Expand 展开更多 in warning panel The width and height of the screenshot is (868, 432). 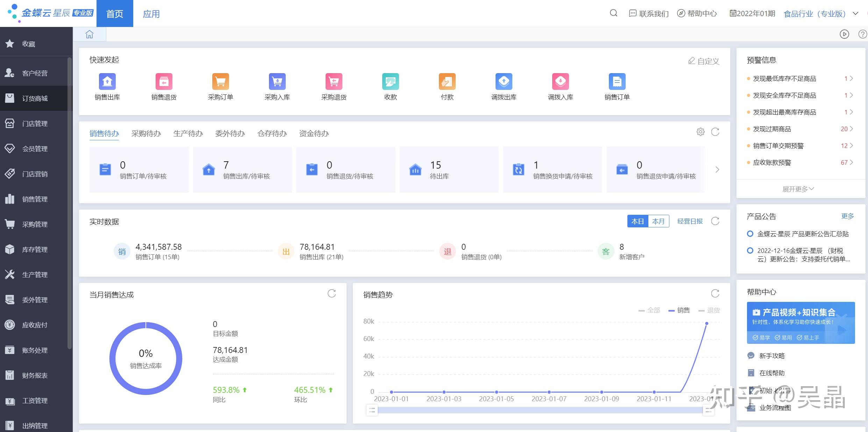click(798, 189)
